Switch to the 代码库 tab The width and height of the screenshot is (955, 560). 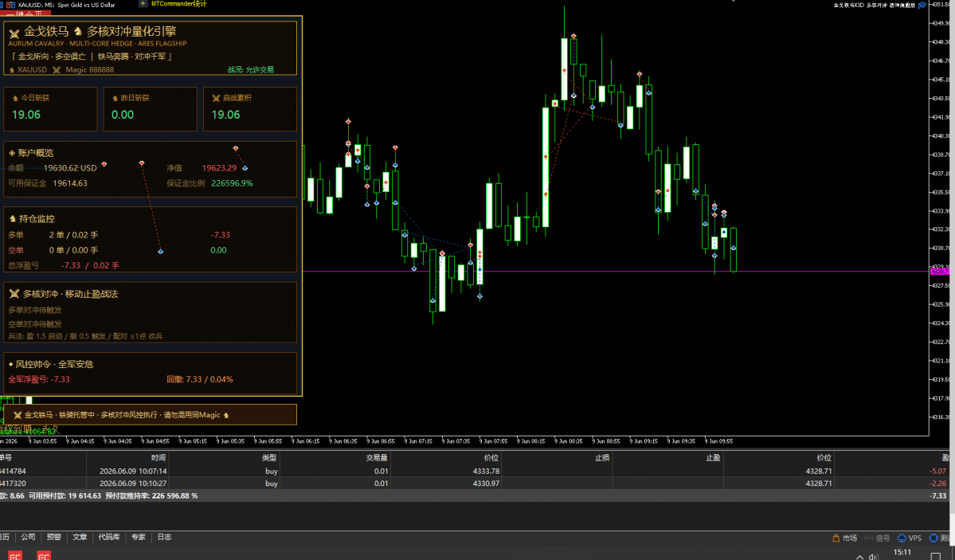pos(109,537)
